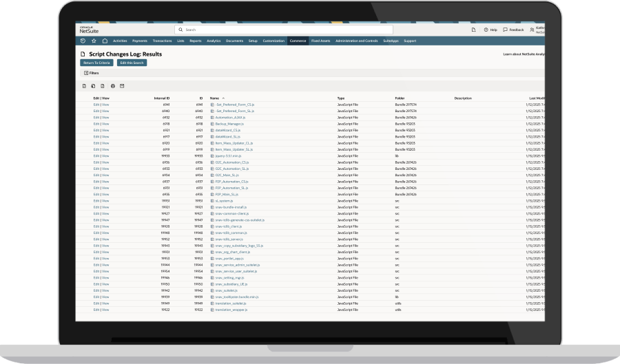
Task: Click the file icon beside translation_wrapper.js
Action: [x=212, y=310]
